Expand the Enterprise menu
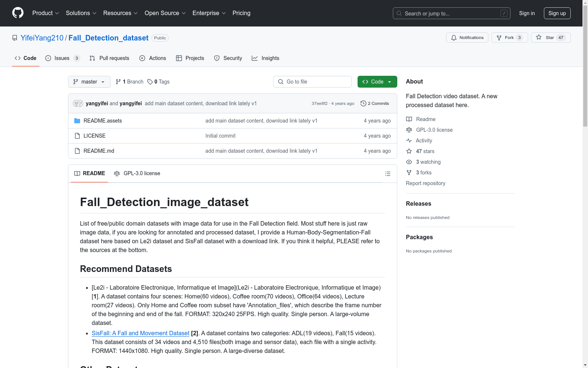 [x=209, y=13]
